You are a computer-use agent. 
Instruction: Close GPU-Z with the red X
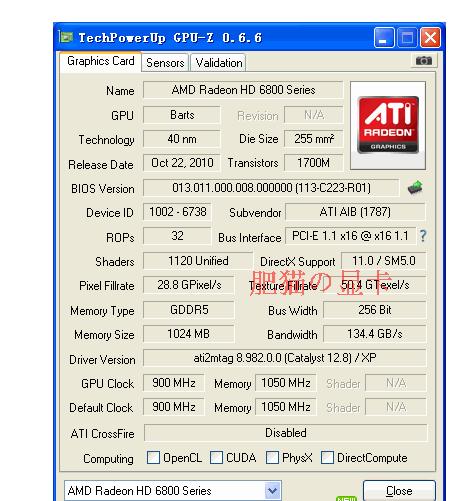[x=430, y=37]
